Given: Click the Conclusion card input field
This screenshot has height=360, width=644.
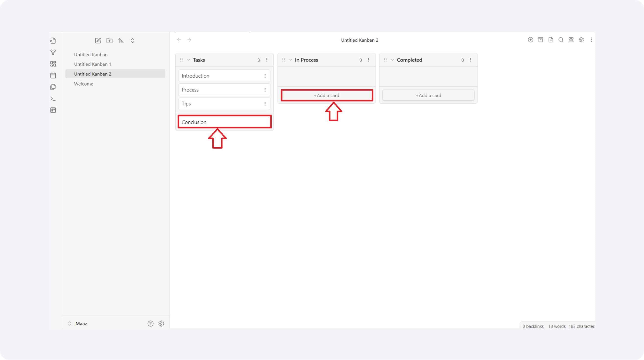Looking at the screenshot, I should (x=224, y=122).
